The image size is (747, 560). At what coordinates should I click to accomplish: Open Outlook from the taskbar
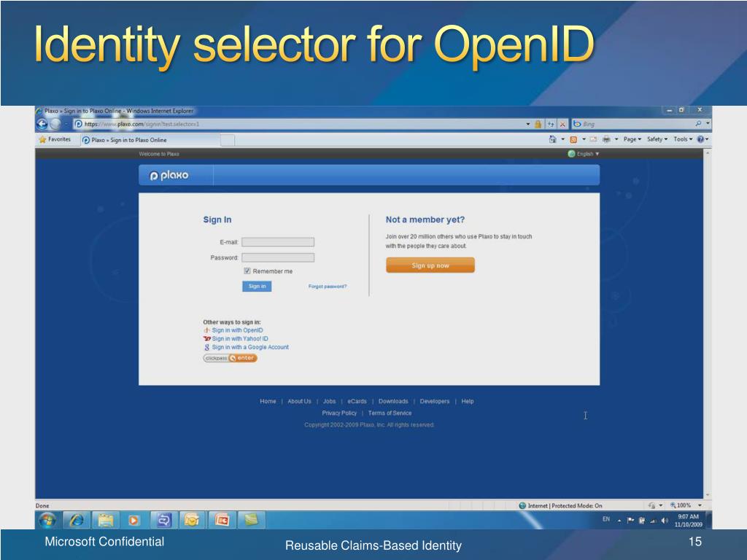pyautogui.click(x=192, y=520)
